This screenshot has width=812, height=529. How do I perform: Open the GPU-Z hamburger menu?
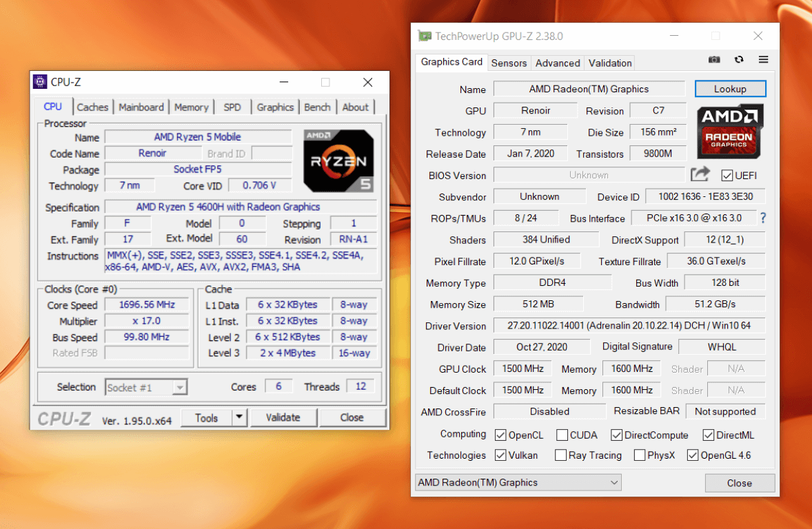coord(763,60)
